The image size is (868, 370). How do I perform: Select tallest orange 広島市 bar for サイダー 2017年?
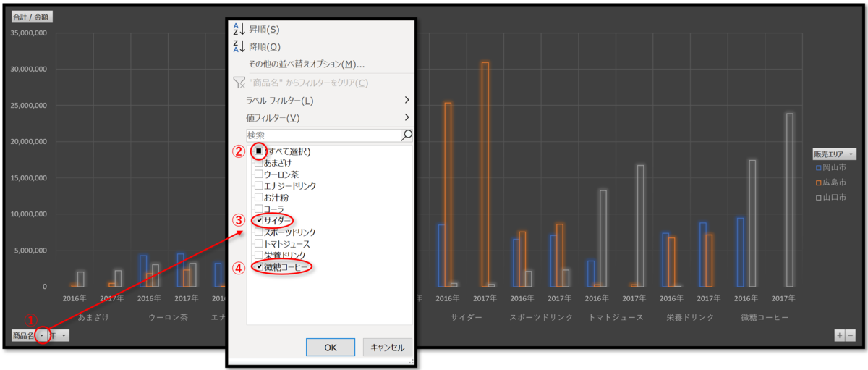click(x=485, y=174)
